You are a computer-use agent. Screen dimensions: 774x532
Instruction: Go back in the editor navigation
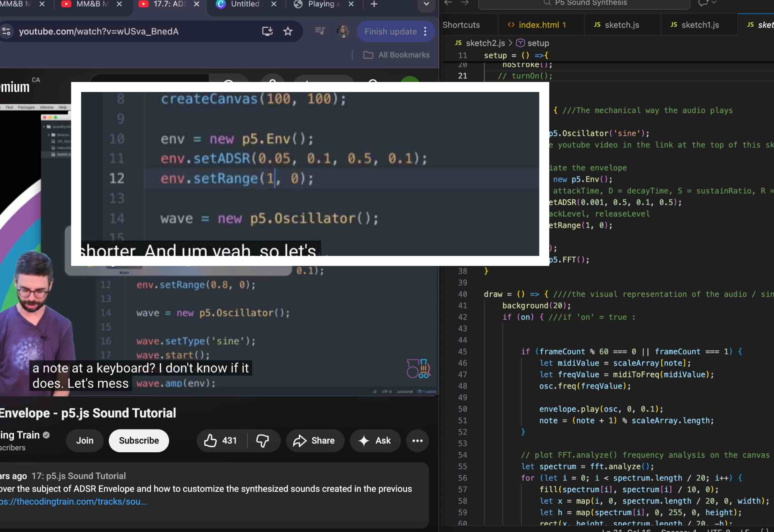click(449, 2)
